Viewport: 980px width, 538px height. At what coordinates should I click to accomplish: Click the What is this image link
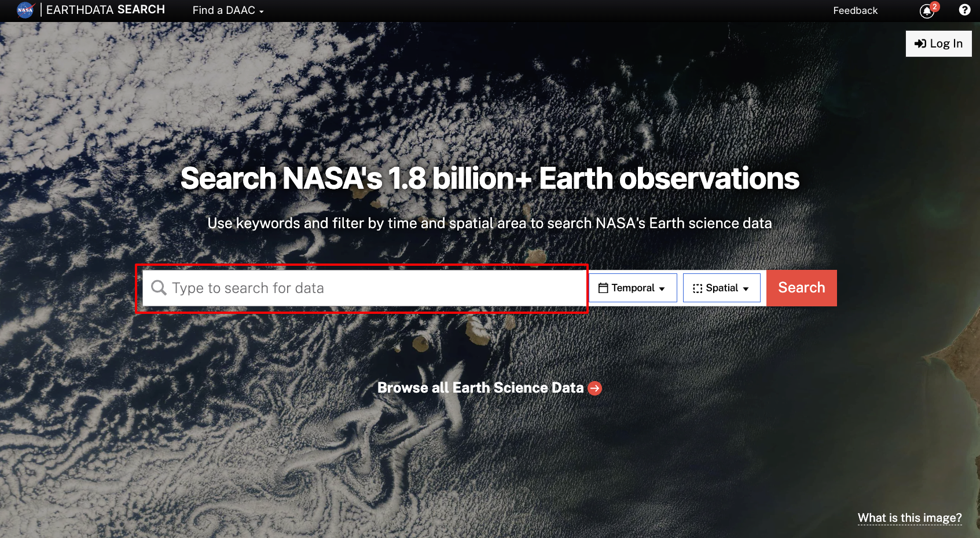tap(909, 518)
